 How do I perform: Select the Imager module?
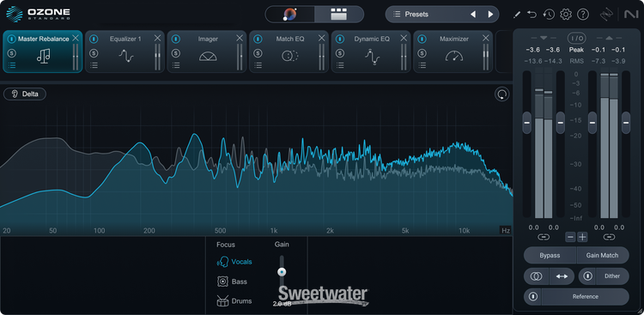(x=208, y=51)
